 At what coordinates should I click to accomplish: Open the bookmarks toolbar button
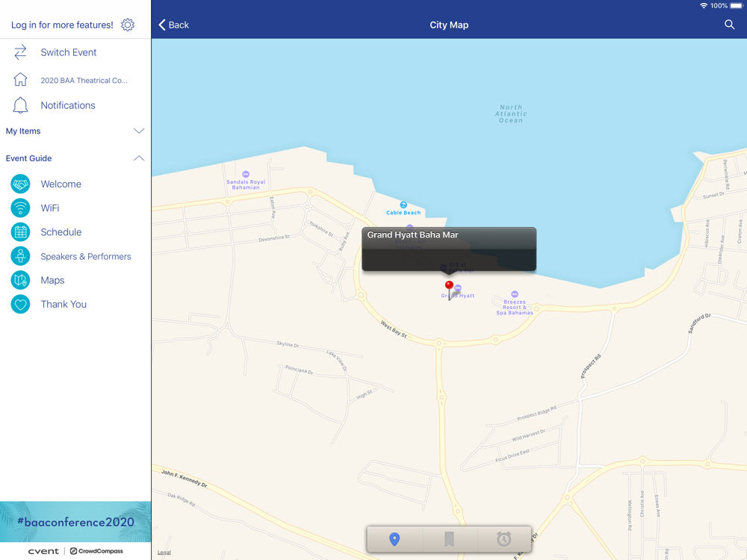click(x=449, y=539)
